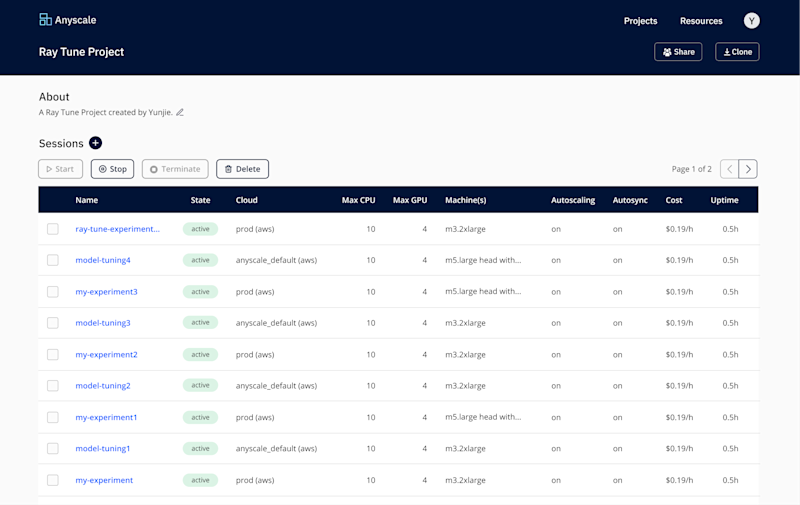Image resolution: width=800 pixels, height=505 pixels.
Task: Click the pencil icon to edit About description
Action: coord(180,112)
